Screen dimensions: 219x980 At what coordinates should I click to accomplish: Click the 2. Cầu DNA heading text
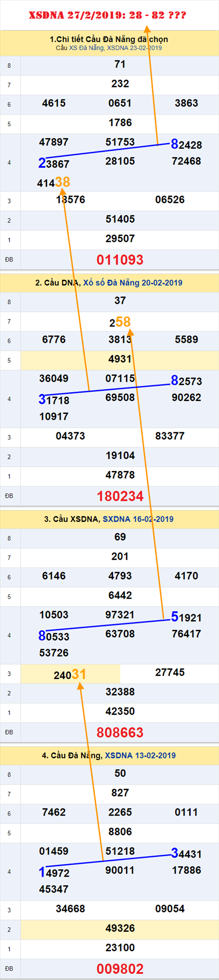coord(58,282)
